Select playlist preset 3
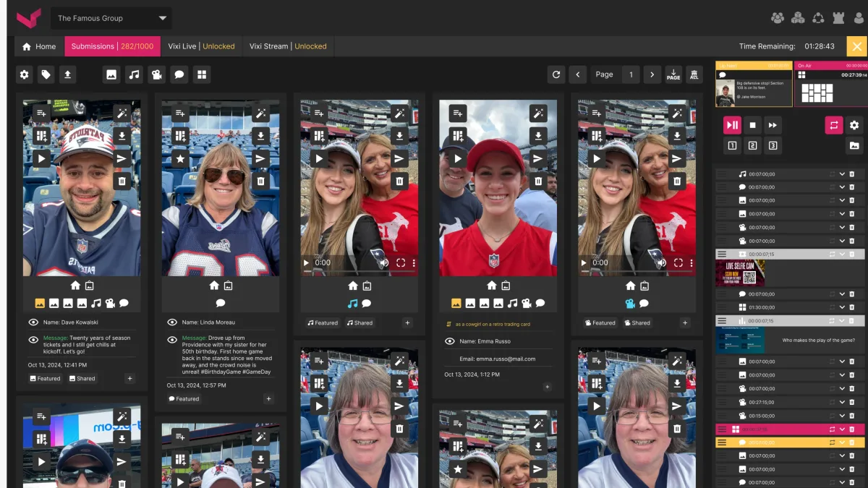 [773, 146]
